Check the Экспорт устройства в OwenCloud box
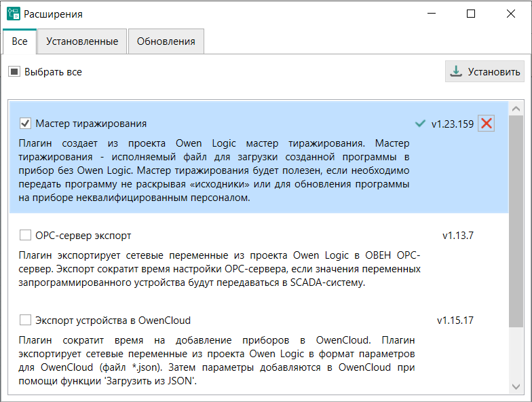 (26, 320)
